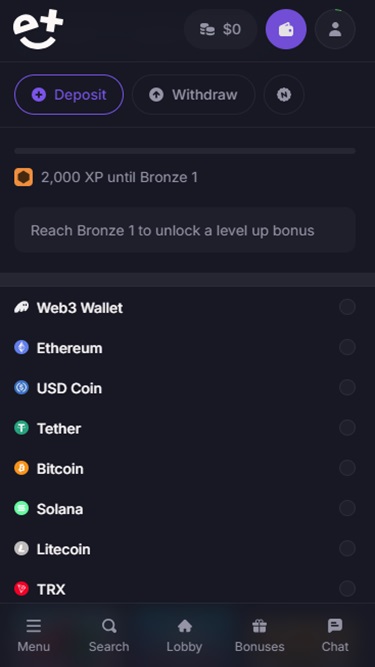Click the Deposit button
The height and width of the screenshot is (667, 375).
[x=69, y=94]
